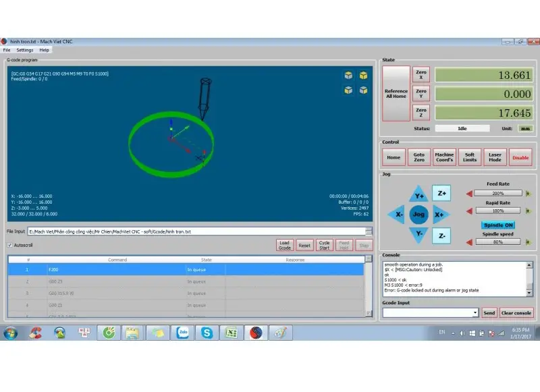Screen dimensions: 540x392
Task: Click the round Jog center button
Action: (x=418, y=215)
